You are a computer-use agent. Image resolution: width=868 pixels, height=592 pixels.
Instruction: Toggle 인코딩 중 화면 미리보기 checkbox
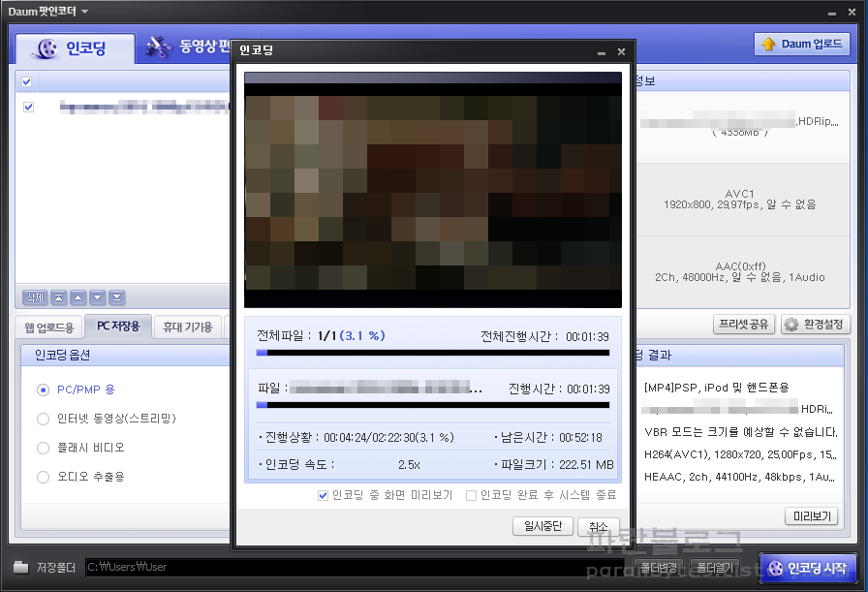(323, 495)
